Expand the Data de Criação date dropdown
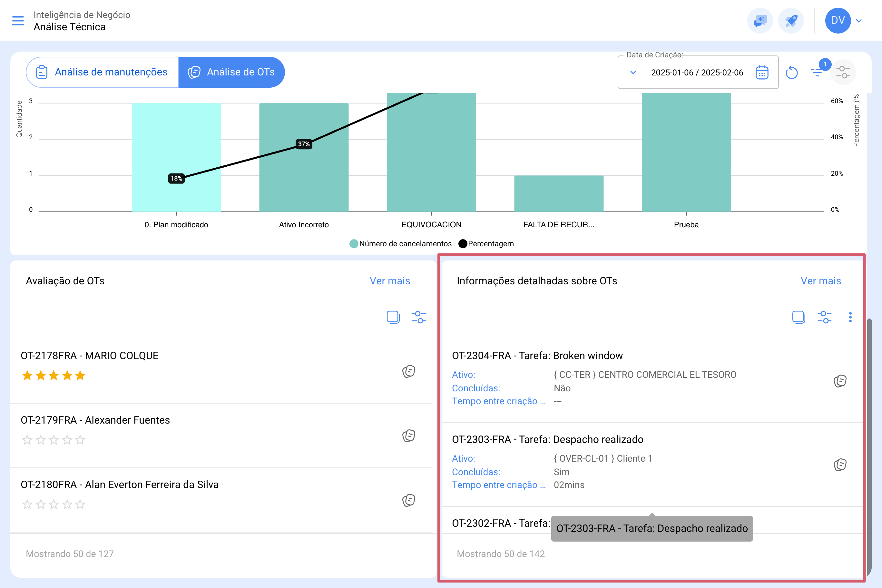The image size is (882, 588). (633, 73)
